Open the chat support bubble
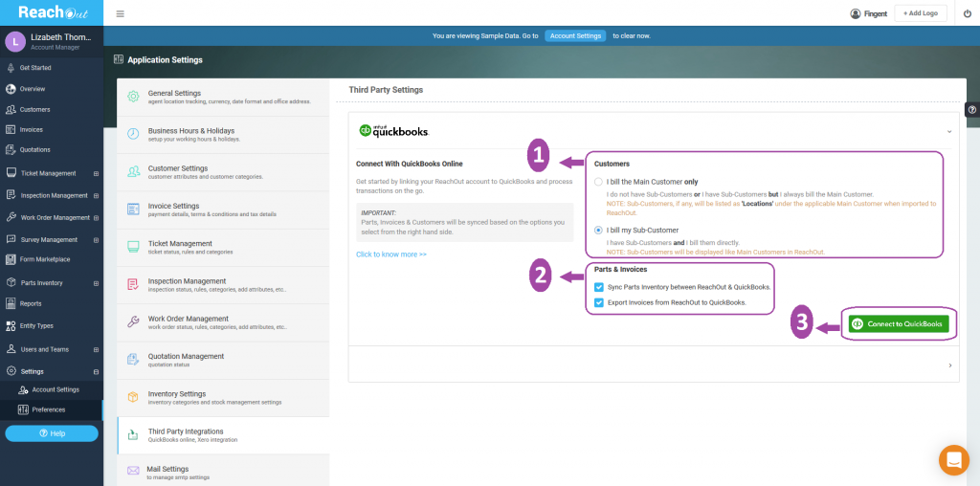 [x=954, y=460]
